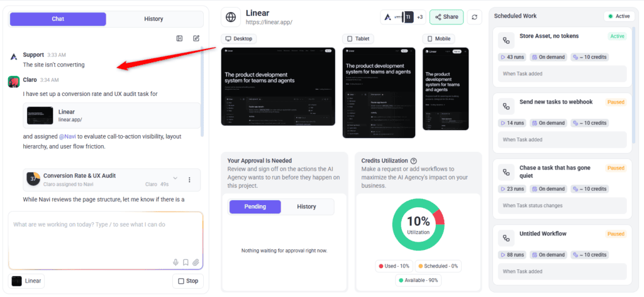644x297 pixels.
Task: Click the Credits Utilization help question icon
Action: click(414, 161)
